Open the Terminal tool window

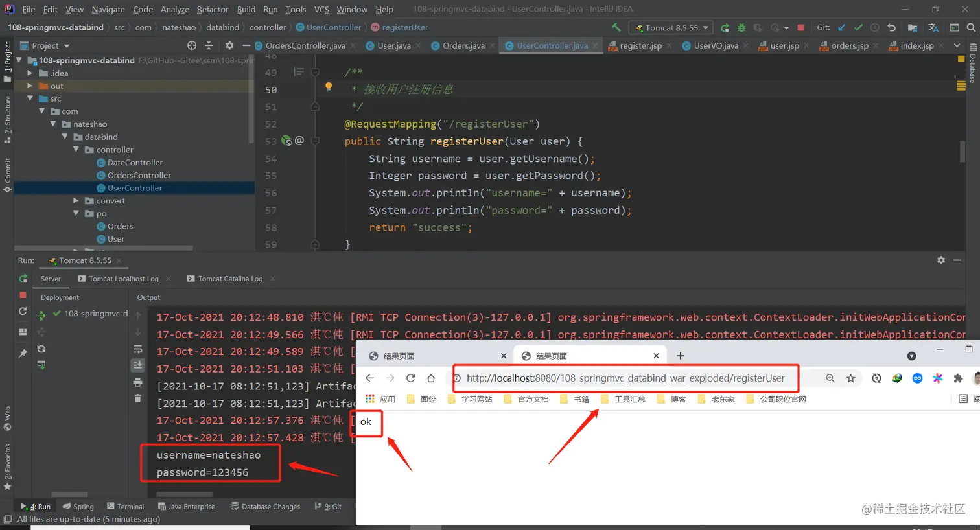pos(126,507)
